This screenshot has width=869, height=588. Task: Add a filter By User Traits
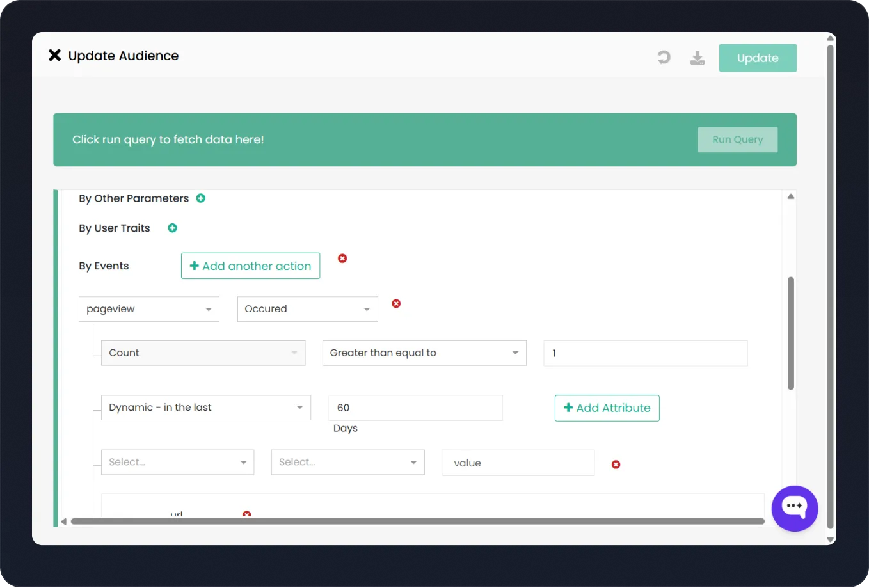tap(172, 228)
